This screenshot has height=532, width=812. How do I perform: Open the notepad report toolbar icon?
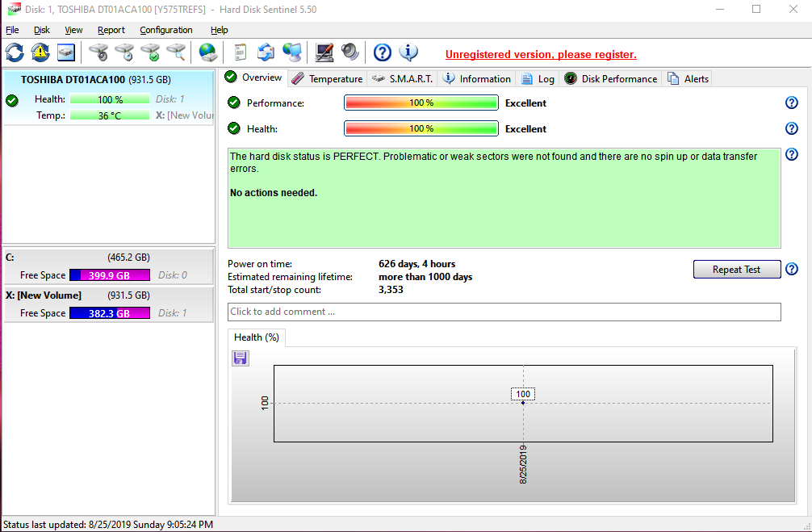pos(240,52)
